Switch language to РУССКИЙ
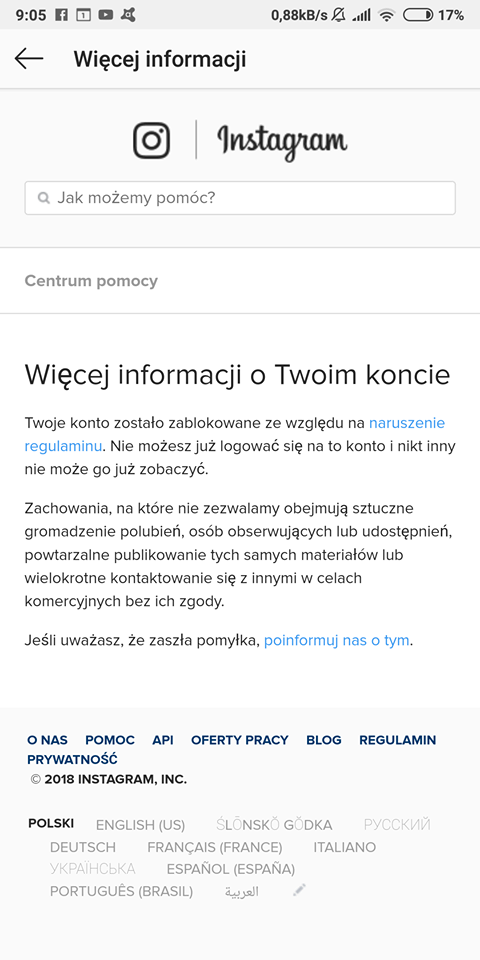Viewport: 480px width, 960px height. (x=397, y=825)
